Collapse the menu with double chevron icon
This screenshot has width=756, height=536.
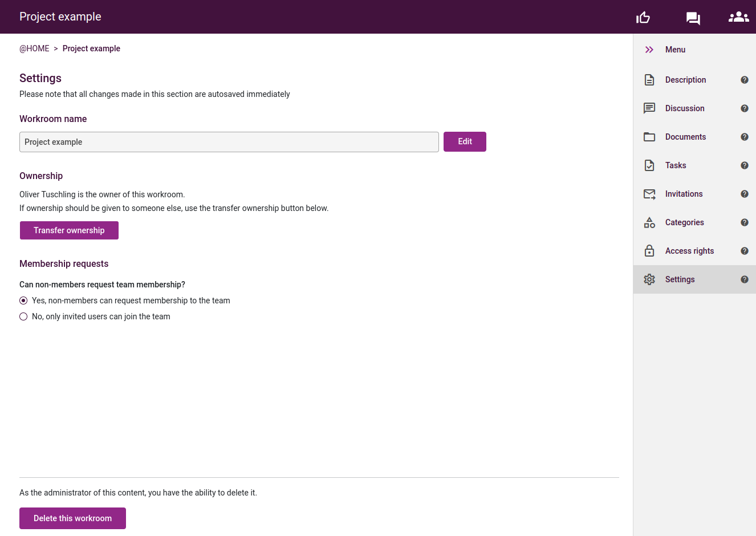(649, 50)
